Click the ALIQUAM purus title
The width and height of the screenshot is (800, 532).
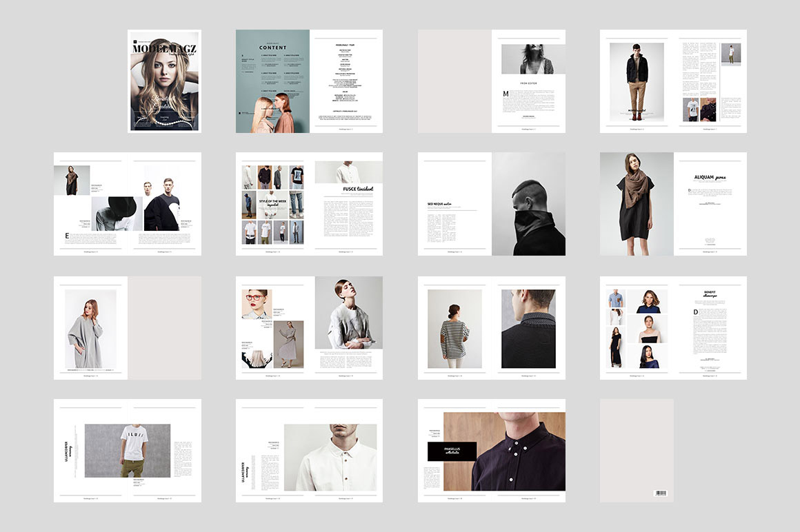click(x=710, y=177)
